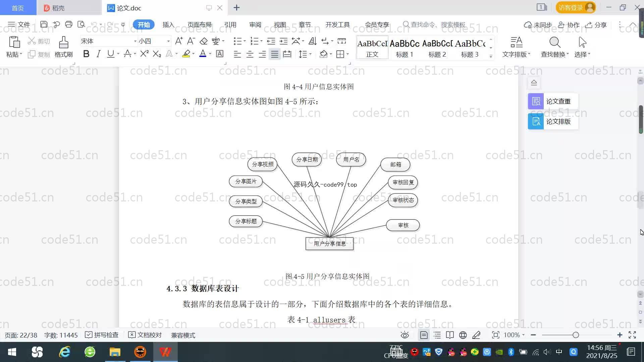Align text to the left
Viewport: 644px width, 362px height.
237,54
